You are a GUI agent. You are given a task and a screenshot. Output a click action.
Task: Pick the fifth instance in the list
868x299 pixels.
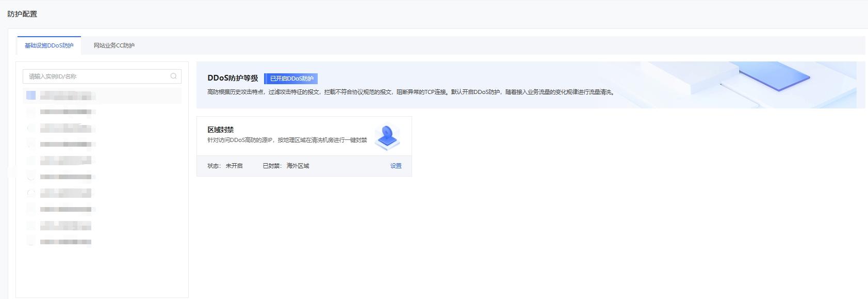click(x=67, y=161)
